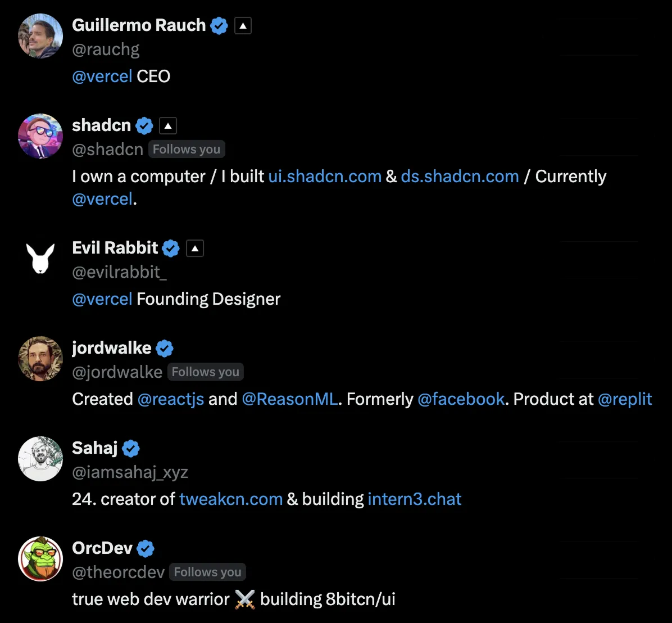Viewport: 672px width, 623px height.
Task: Click the @reactjs mention in jordwalke's bio
Action: [171, 399]
